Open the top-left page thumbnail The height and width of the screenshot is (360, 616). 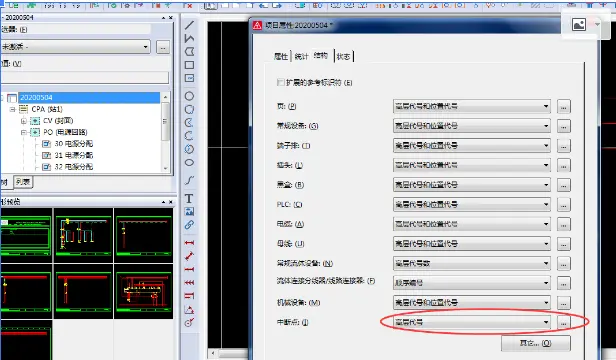point(26,235)
